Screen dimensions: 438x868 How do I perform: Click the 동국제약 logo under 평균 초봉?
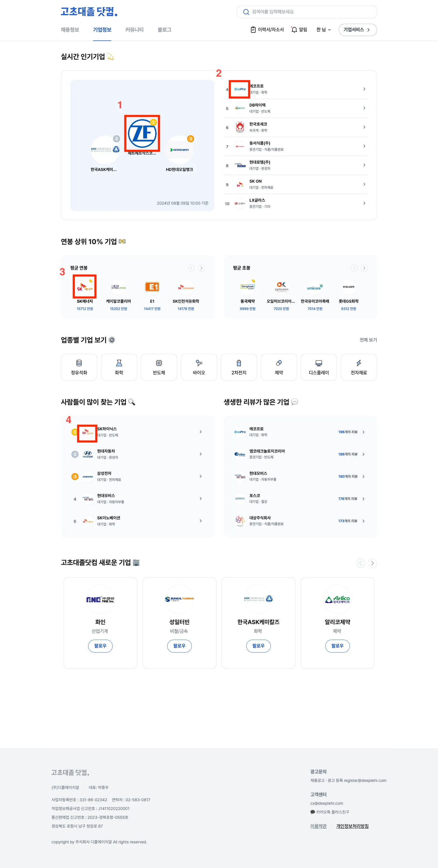click(x=248, y=287)
